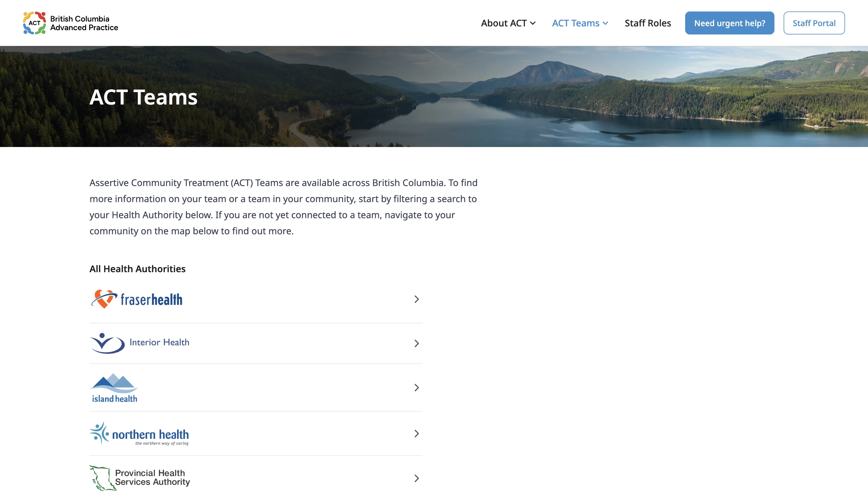
Task: Click the ACT circular logo icon
Action: pyautogui.click(x=34, y=23)
